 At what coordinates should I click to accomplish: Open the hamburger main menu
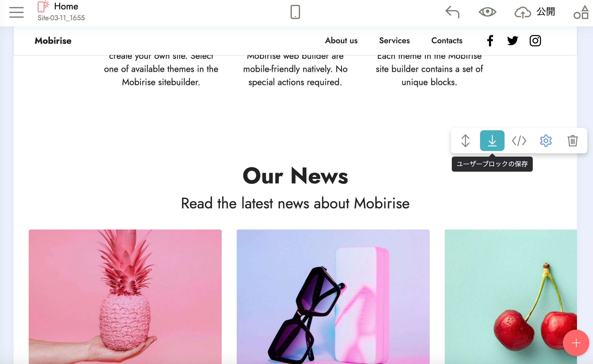[16, 12]
